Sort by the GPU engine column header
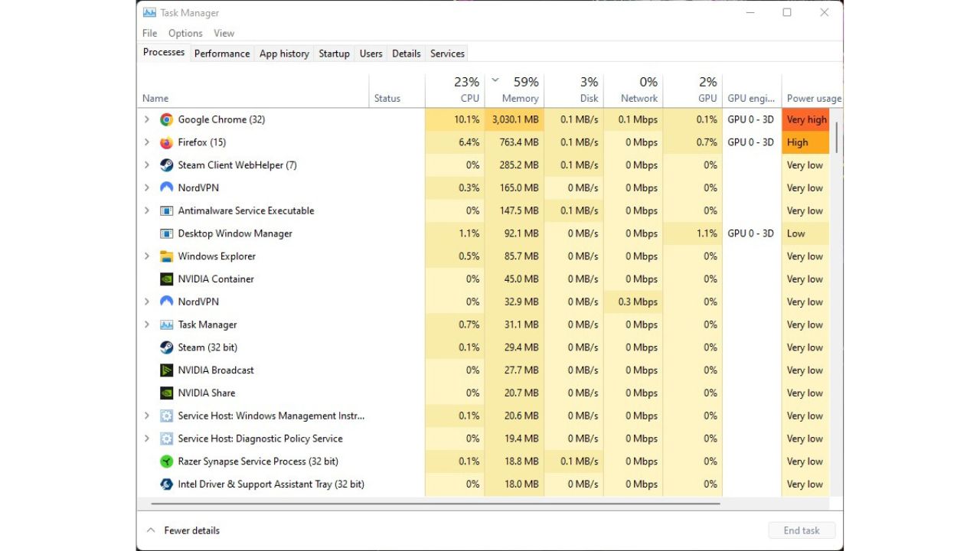This screenshot has height=551, width=980. point(752,91)
